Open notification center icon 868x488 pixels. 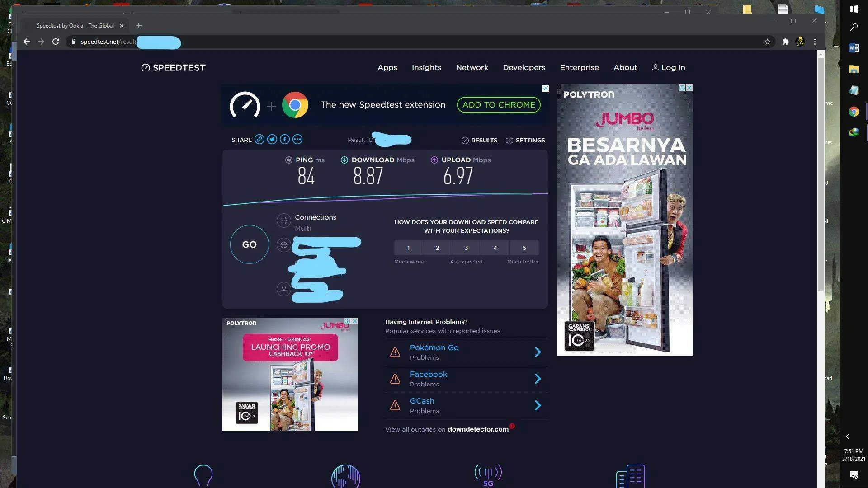click(x=854, y=475)
